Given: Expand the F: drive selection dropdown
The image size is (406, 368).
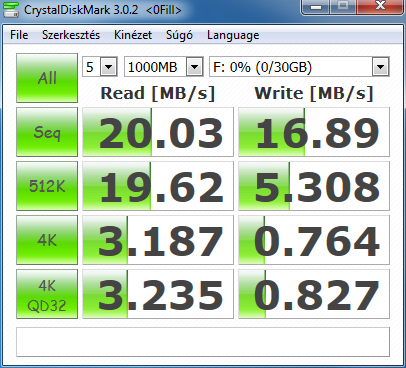Looking at the screenshot, I should [x=380, y=67].
